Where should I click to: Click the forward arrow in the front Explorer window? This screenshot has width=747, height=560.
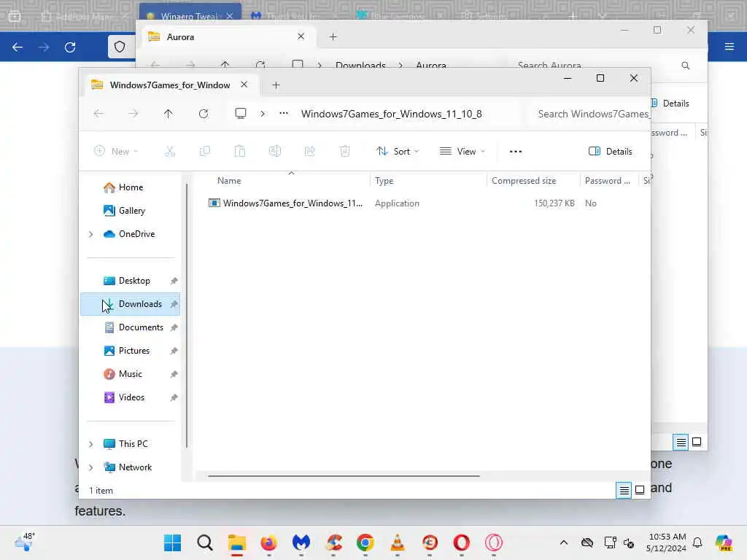click(x=133, y=114)
